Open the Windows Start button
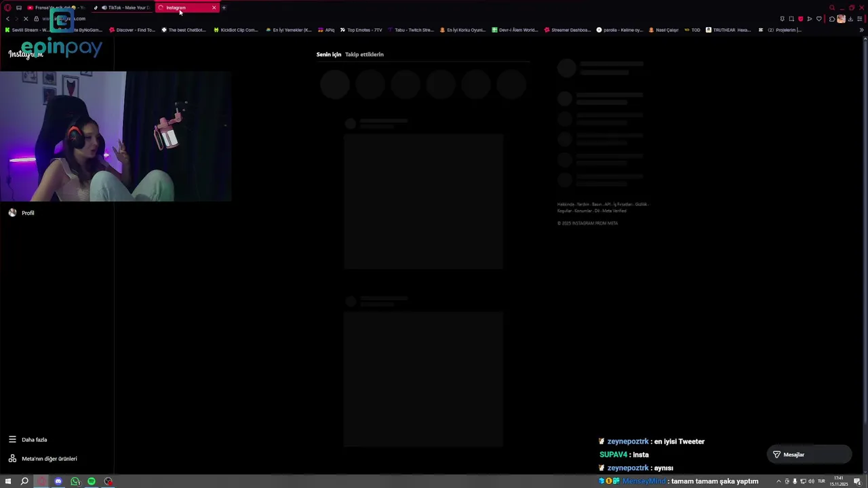Image resolution: width=868 pixels, height=488 pixels. 7,481
